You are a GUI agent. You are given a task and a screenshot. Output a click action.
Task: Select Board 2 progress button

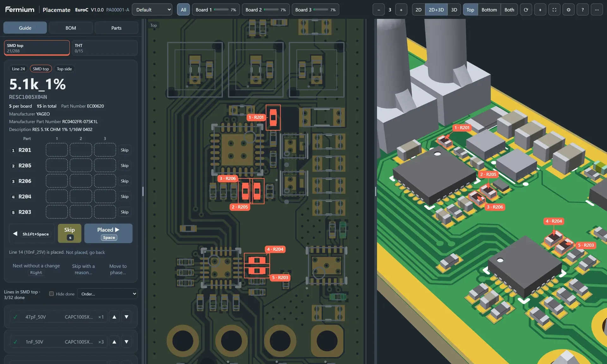click(x=266, y=10)
